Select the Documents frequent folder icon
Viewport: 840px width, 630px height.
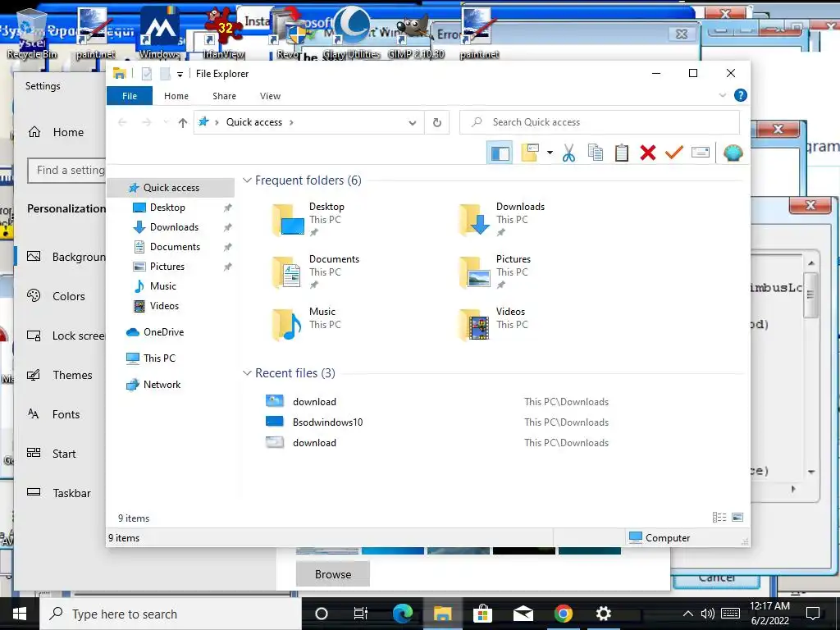click(288, 272)
